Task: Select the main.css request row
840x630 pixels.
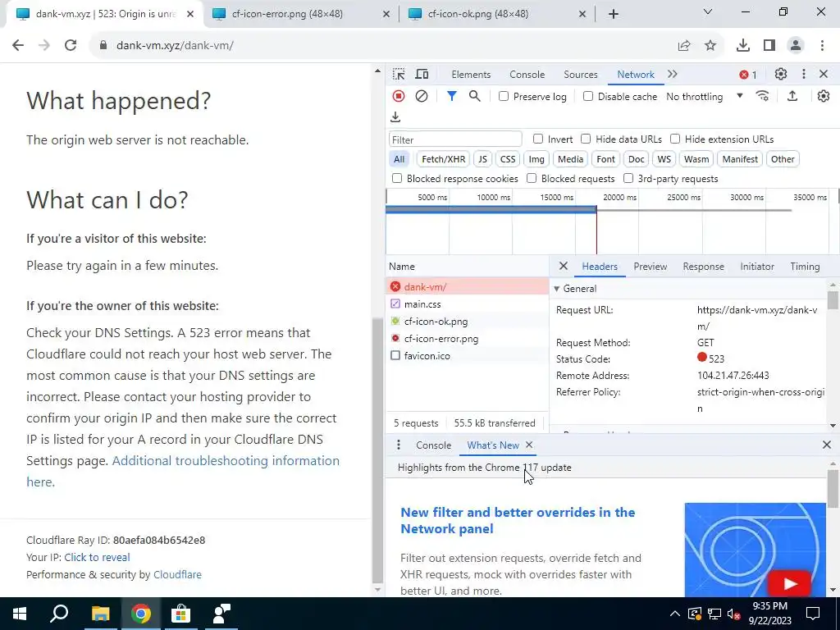Action: click(467, 304)
